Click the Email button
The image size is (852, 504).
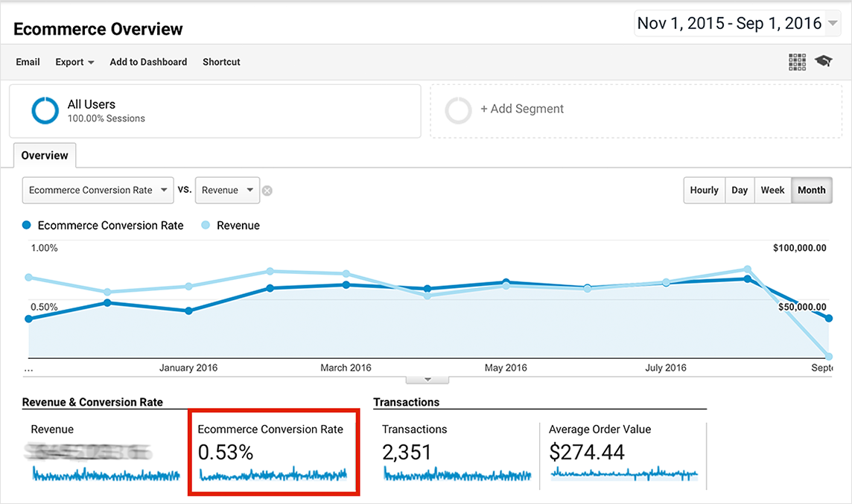28,62
